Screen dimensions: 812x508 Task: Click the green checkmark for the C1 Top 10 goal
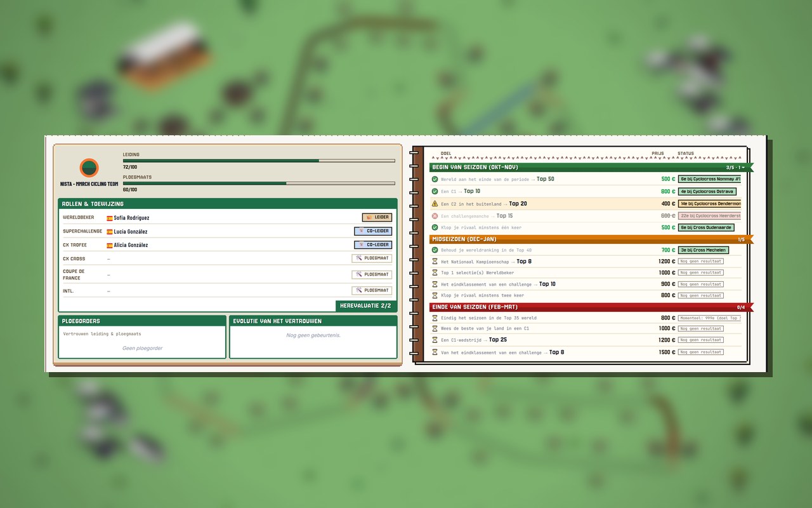435,191
